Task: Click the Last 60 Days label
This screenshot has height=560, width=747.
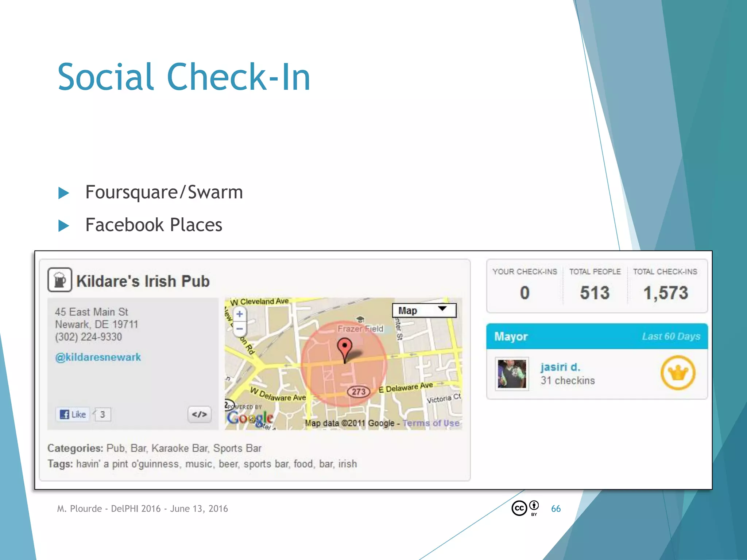Action: point(671,336)
